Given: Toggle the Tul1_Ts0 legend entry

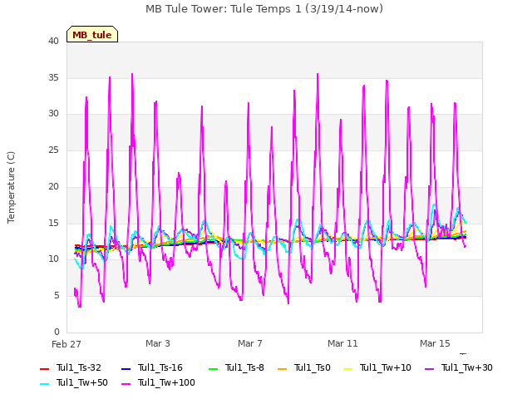Looking at the screenshot, I should [304, 367].
